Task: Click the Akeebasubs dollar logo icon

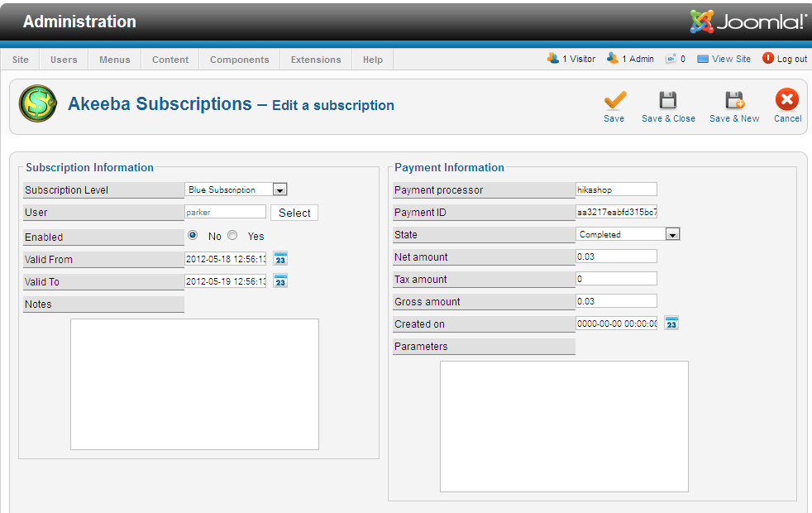Action: [x=38, y=103]
